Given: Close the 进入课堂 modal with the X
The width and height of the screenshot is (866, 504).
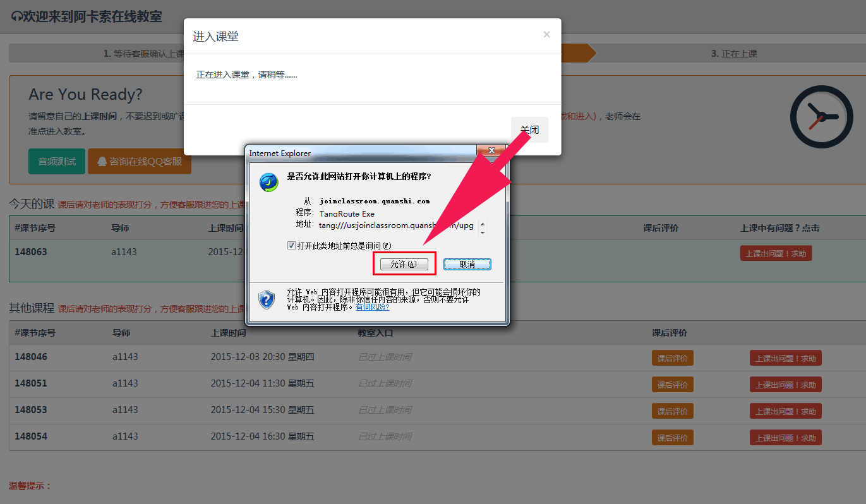Looking at the screenshot, I should 546,35.
